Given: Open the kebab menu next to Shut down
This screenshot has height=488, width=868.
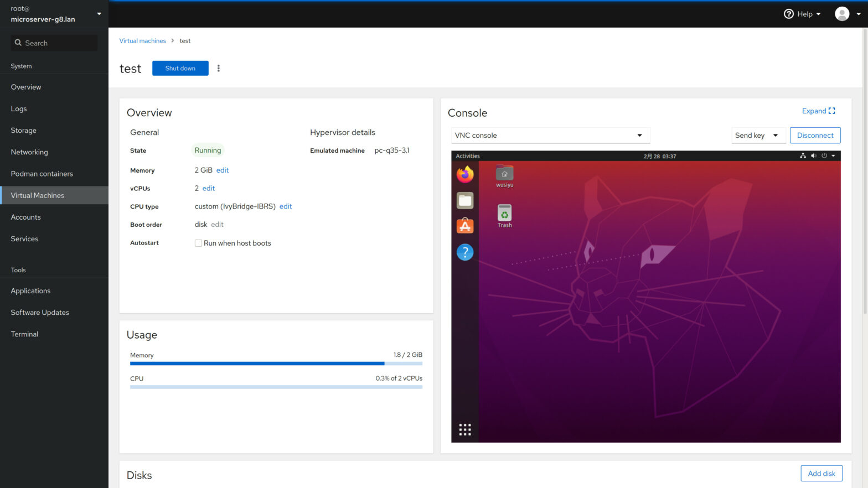Looking at the screenshot, I should (x=219, y=68).
